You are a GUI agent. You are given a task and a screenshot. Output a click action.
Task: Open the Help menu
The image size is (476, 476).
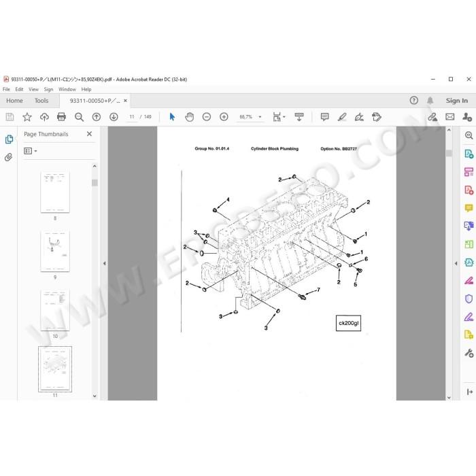(86, 89)
